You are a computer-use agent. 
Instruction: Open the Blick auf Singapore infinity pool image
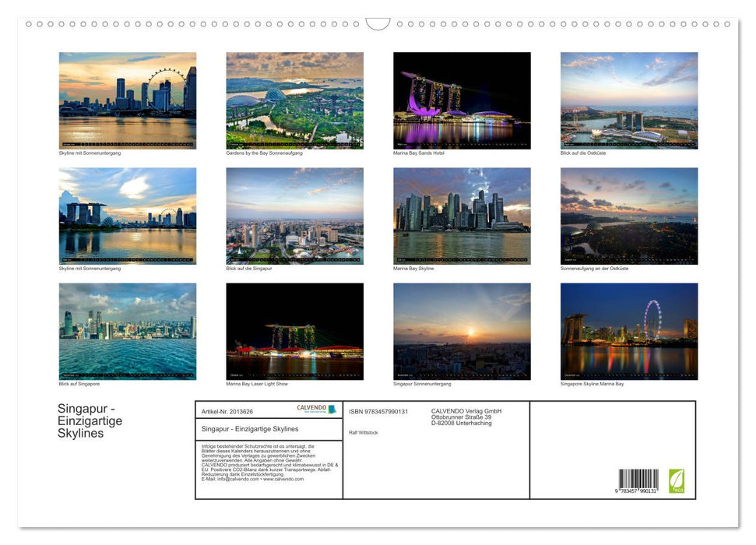[x=128, y=331]
